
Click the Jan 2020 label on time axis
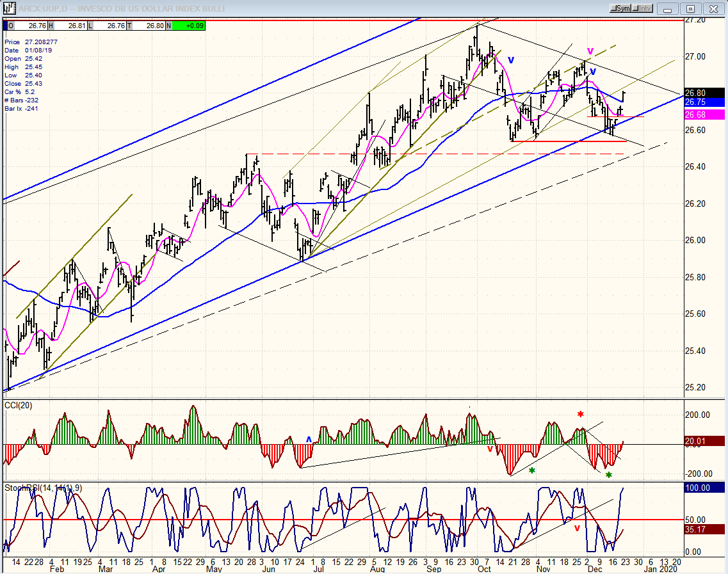(659, 568)
